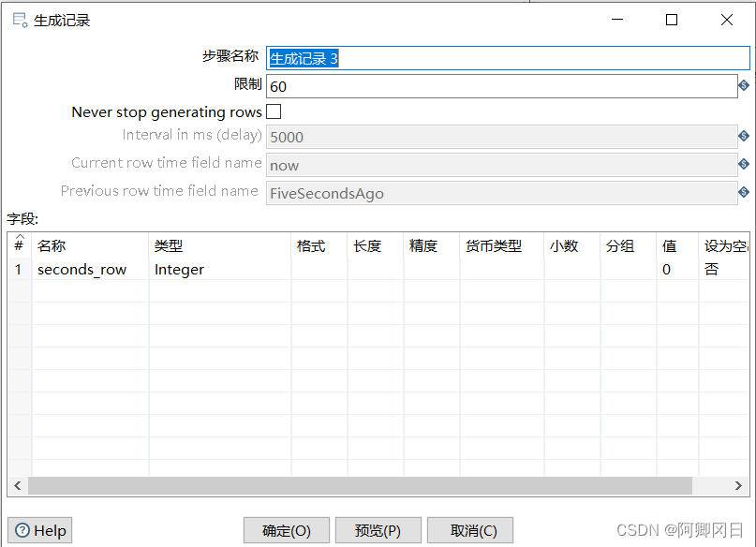756x547 pixels.
Task: Select the 设为空 cell showing 否
Action: (x=723, y=270)
